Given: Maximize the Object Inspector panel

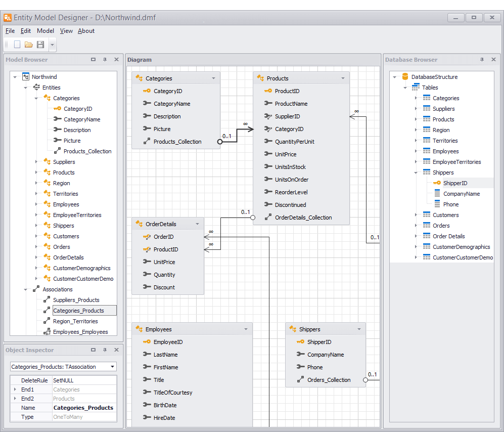Looking at the screenshot, I should 93,350.
